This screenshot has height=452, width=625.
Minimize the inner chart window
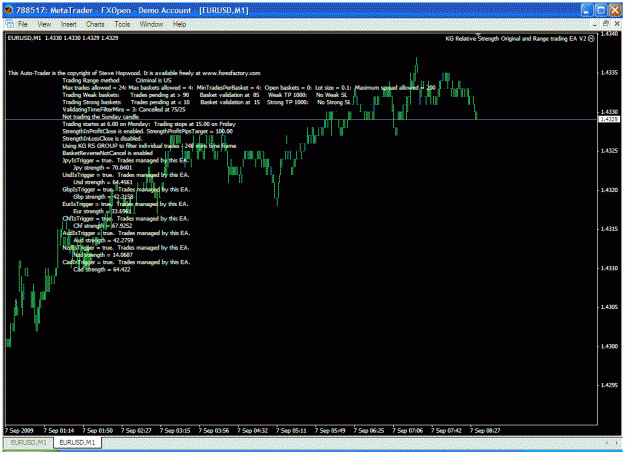pos(595,24)
